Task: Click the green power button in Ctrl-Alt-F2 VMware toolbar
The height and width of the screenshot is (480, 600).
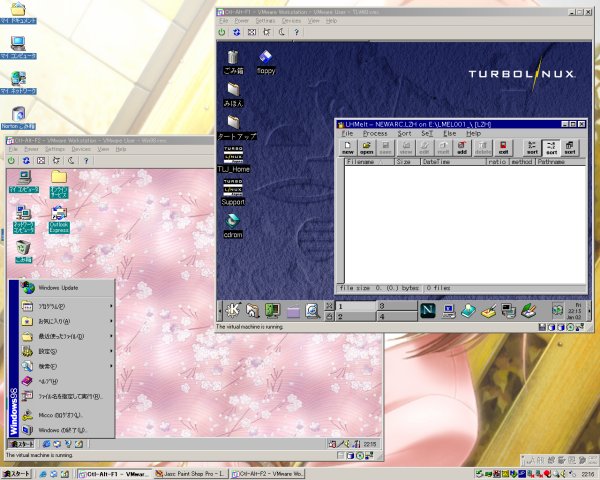Action: click(11, 161)
